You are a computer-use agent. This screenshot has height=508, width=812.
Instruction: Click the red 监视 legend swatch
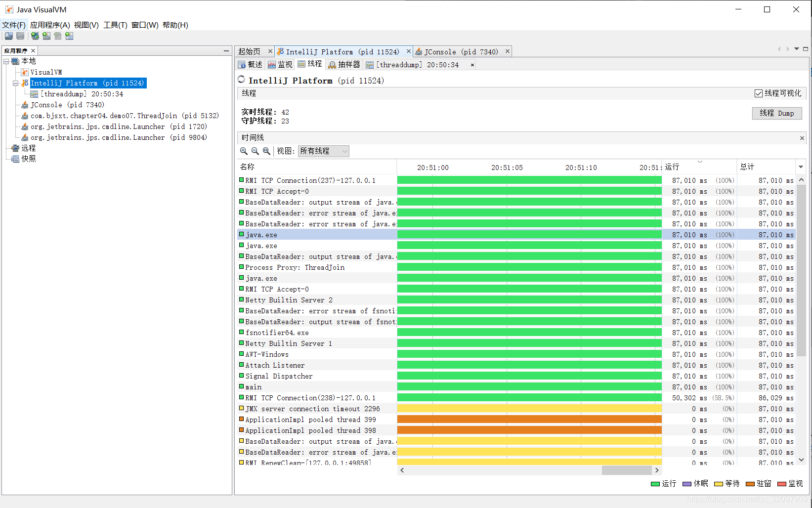pos(782,484)
